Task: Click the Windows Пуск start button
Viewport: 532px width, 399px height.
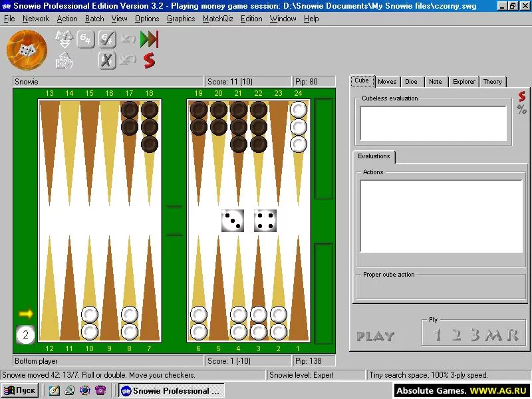Action: [20, 390]
